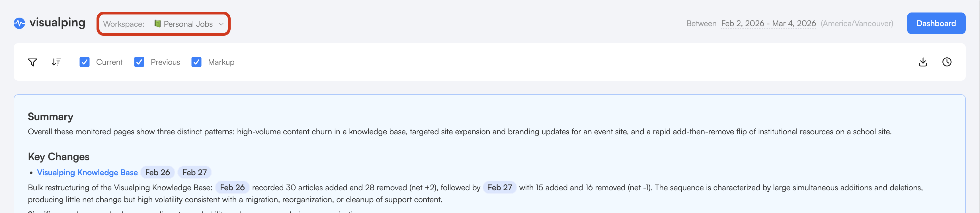Click the download report icon
980x213 pixels.
tap(922, 62)
